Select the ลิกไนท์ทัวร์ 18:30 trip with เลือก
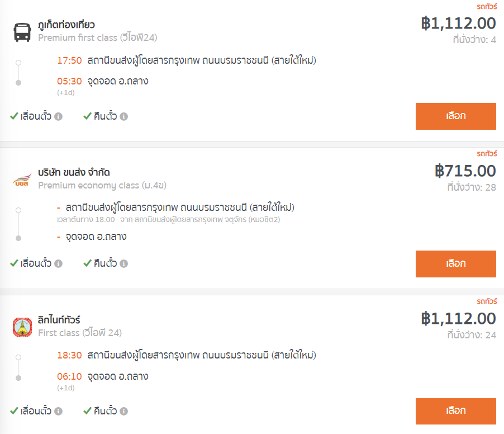 (456, 411)
